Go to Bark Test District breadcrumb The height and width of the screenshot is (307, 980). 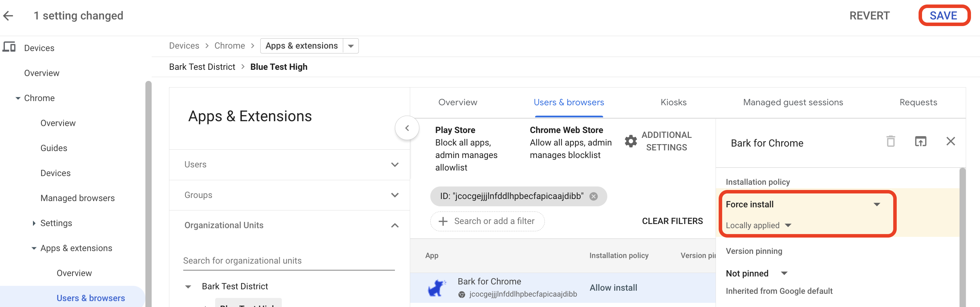pos(202,67)
